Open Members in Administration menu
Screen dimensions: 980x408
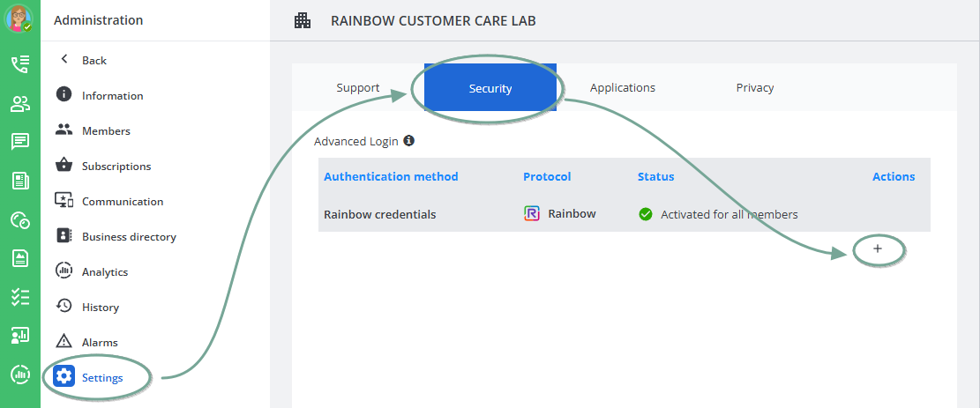[x=105, y=131]
